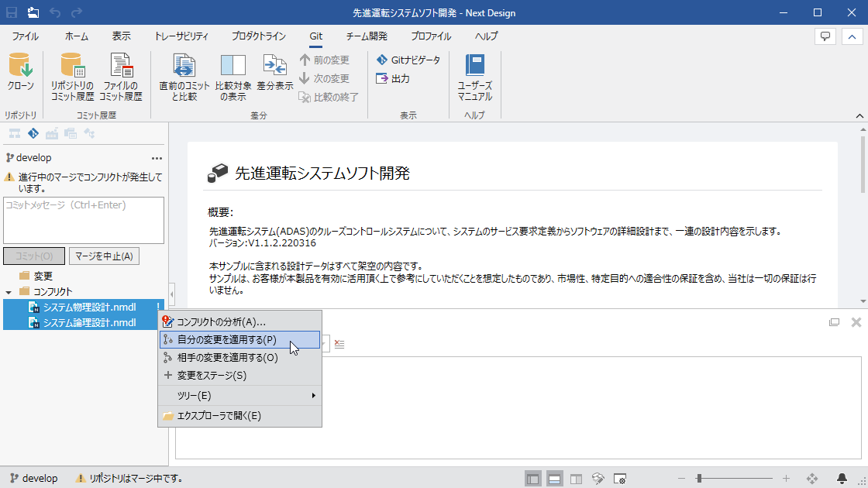Select the Git navigator diamond icon
The image size is (868, 488).
[33, 133]
